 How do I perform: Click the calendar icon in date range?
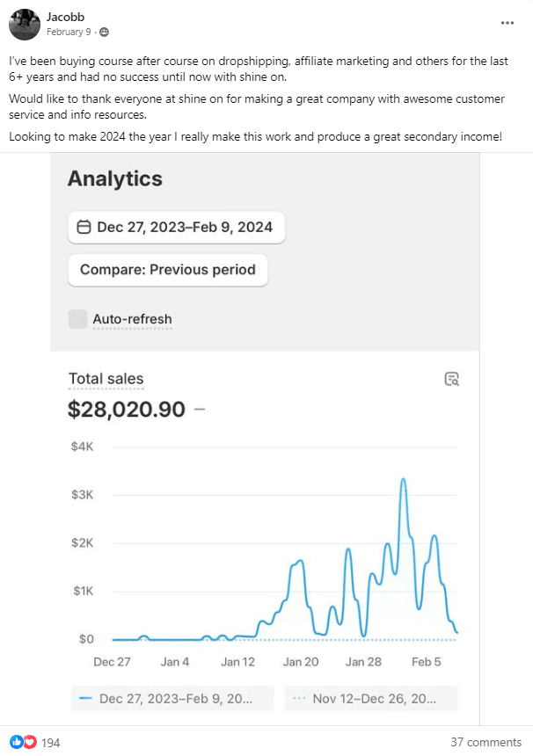(84, 227)
